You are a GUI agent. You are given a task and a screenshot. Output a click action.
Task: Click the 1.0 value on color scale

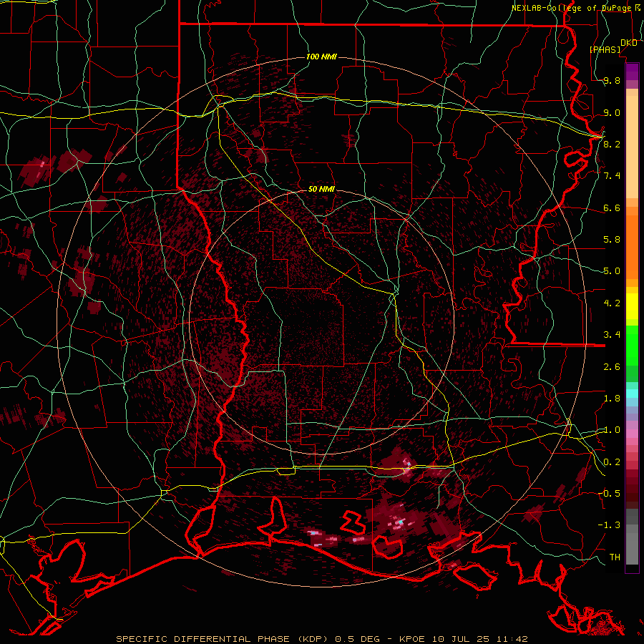pos(612,430)
